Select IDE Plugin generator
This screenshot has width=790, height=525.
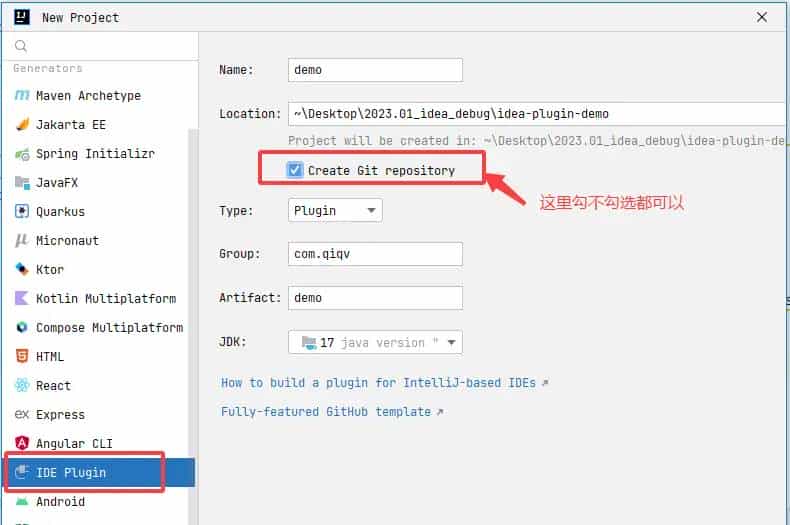coord(99,472)
